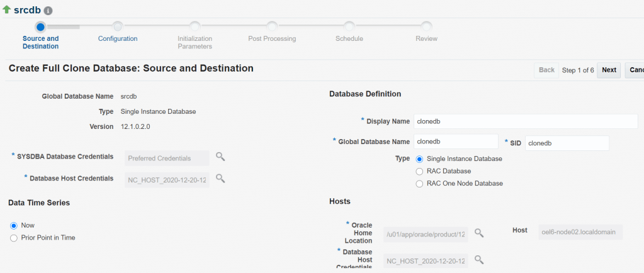This screenshot has height=273, width=644.
Task: Open source Database Host Credentials search icon
Action: pos(220,178)
